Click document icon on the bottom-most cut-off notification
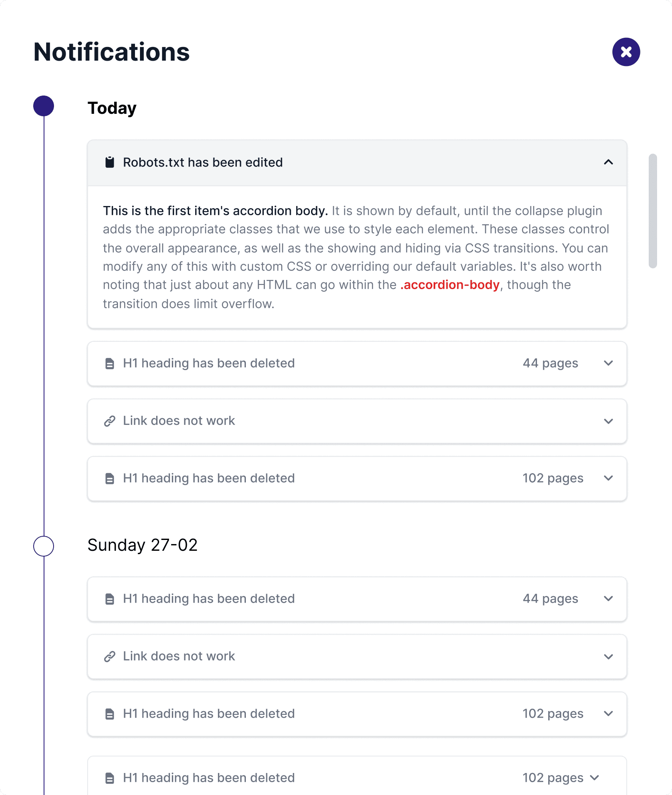The width and height of the screenshot is (672, 795). (x=110, y=778)
